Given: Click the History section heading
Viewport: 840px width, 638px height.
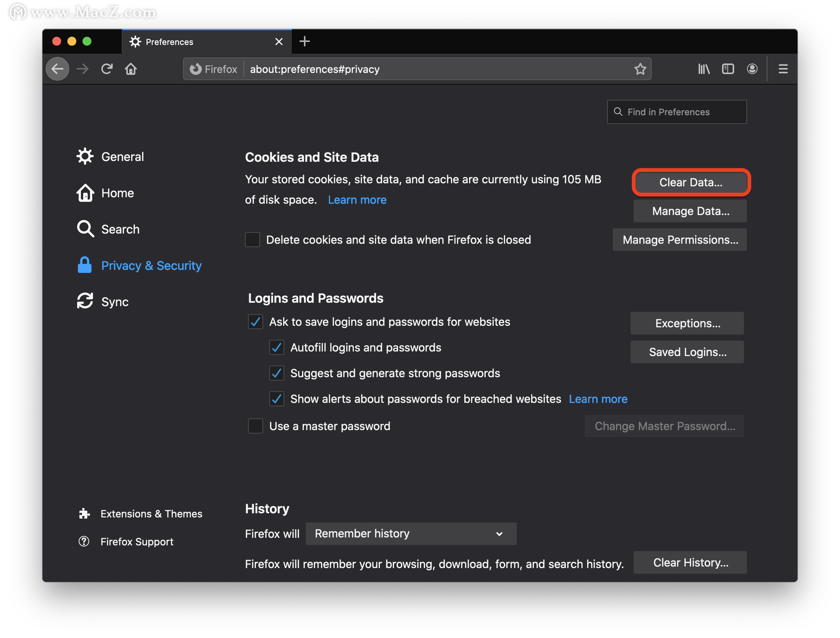Looking at the screenshot, I should point(267,509).
